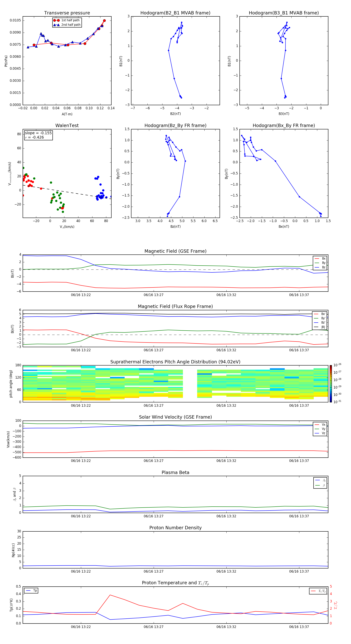Click the 'Bz(nT)' x-axis label
The width and height of the screenshot is (351, 644).
coord(175,227)
